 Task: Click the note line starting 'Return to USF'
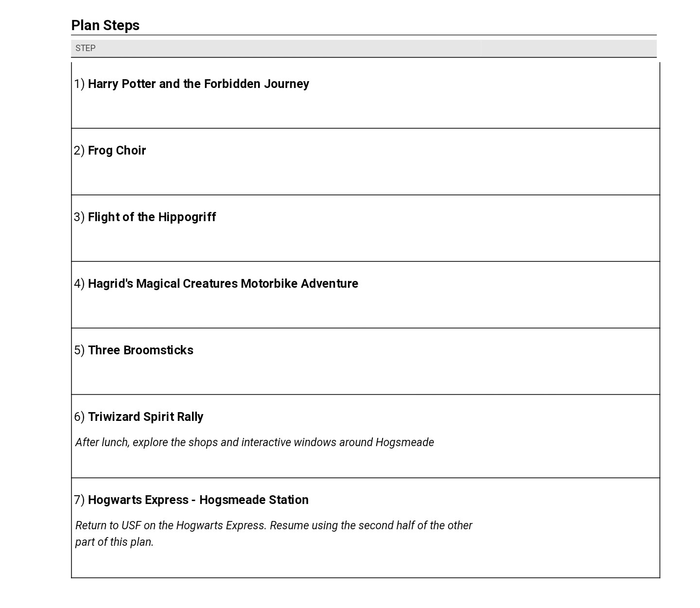274,525
